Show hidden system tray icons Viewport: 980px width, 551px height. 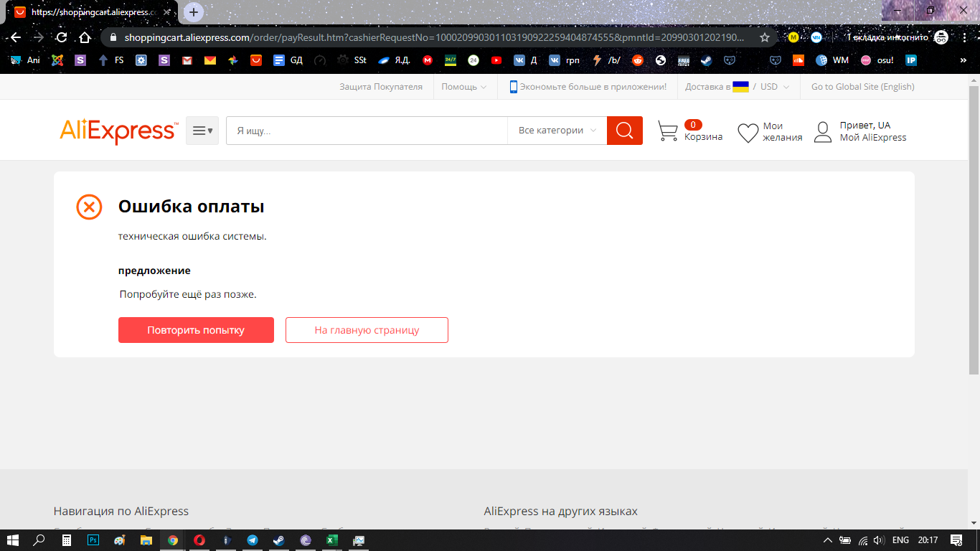coord(827,540)
